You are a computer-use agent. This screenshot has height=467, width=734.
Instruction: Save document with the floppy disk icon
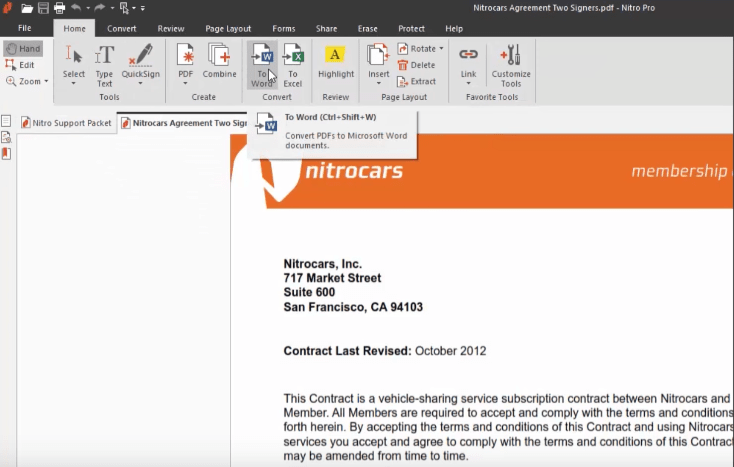point(43,8)
